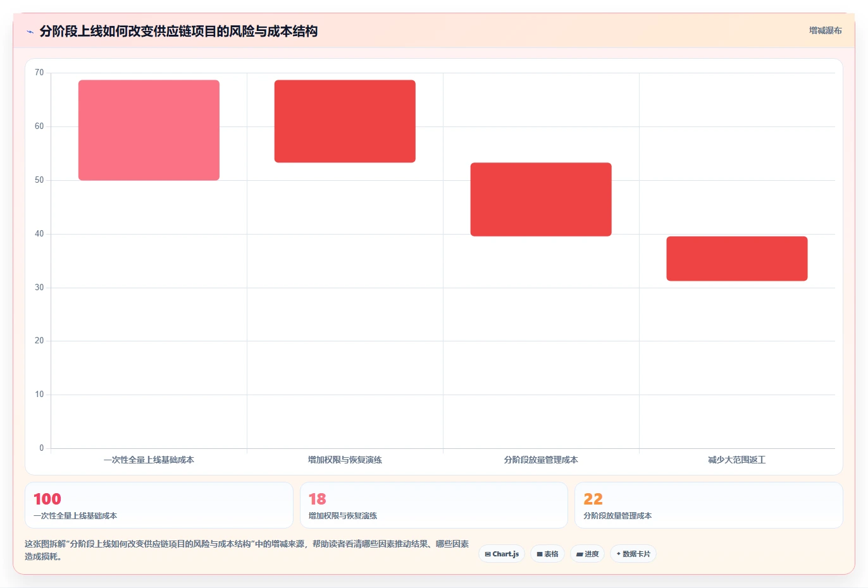Image resolution: width=868 pixels, height=588 pixels.
Task: Click the y-axis value 10
Action: pyautogui.click(x=39, y=395)
